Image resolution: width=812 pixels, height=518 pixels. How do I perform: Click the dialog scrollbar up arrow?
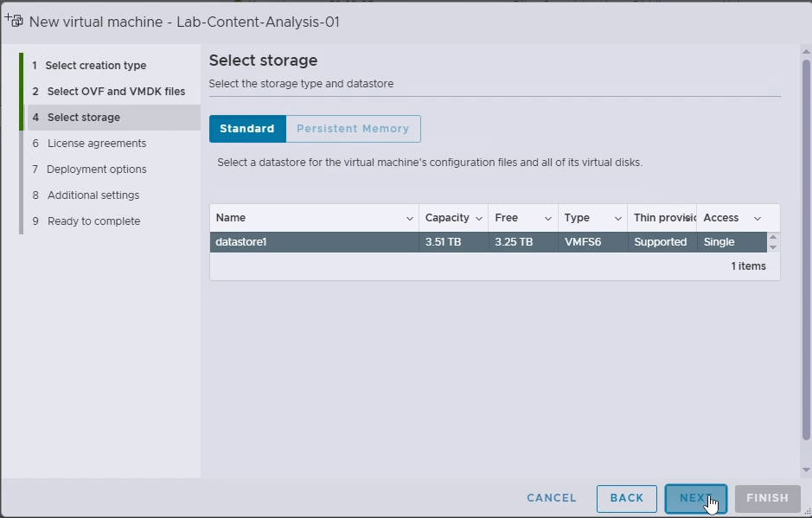click(806, 51)
